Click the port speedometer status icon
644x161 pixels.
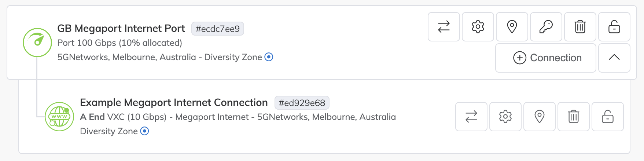[x=37, y=43]
